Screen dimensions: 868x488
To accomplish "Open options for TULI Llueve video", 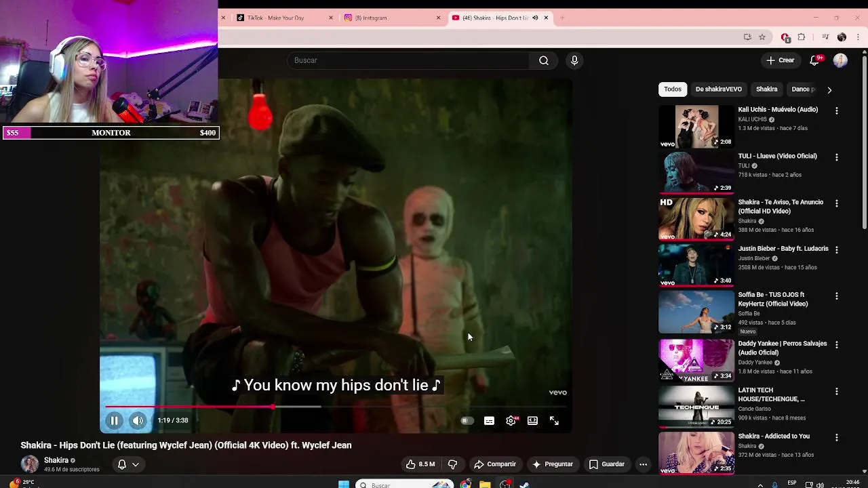I will pos(837,157).
